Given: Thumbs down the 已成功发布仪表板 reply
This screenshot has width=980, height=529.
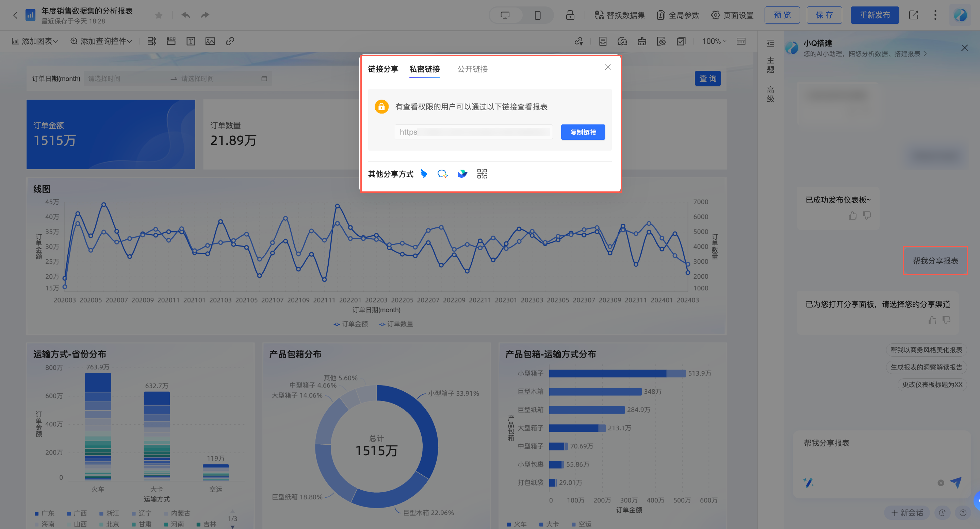Looking at the screenshot, I should coord(867,216).
